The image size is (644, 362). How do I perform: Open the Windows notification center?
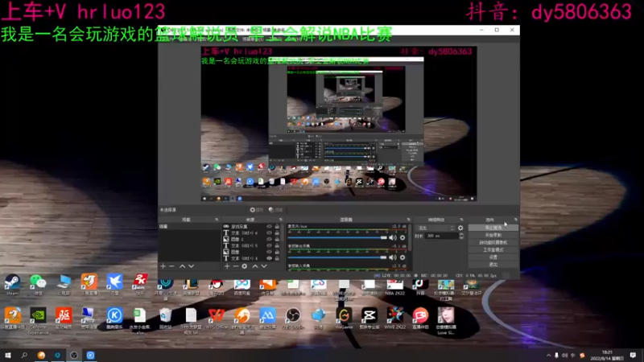pyautogui.click(x=633, y=356)
